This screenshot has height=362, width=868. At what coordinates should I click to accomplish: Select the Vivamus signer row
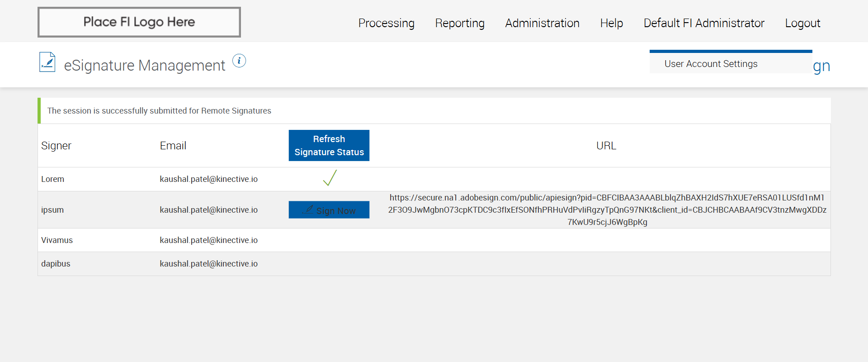pyautogui.click(x=57, y=240)
